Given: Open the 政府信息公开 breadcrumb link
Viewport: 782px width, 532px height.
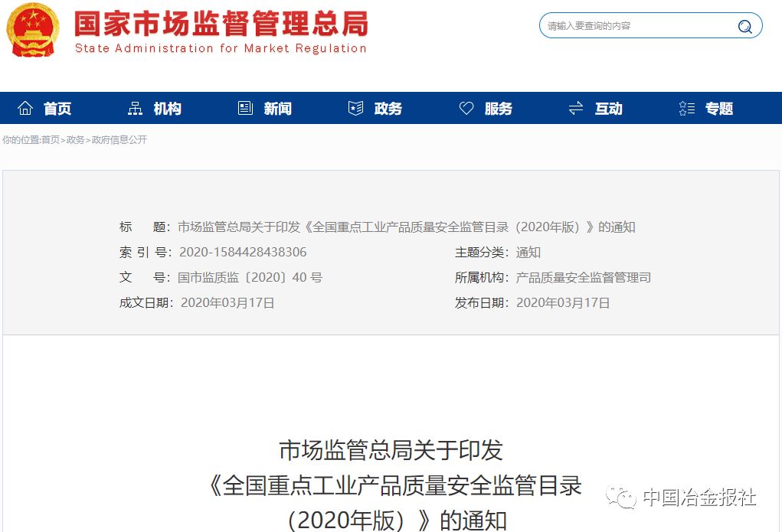Looking at the screenshot, I should click(119, 140).
